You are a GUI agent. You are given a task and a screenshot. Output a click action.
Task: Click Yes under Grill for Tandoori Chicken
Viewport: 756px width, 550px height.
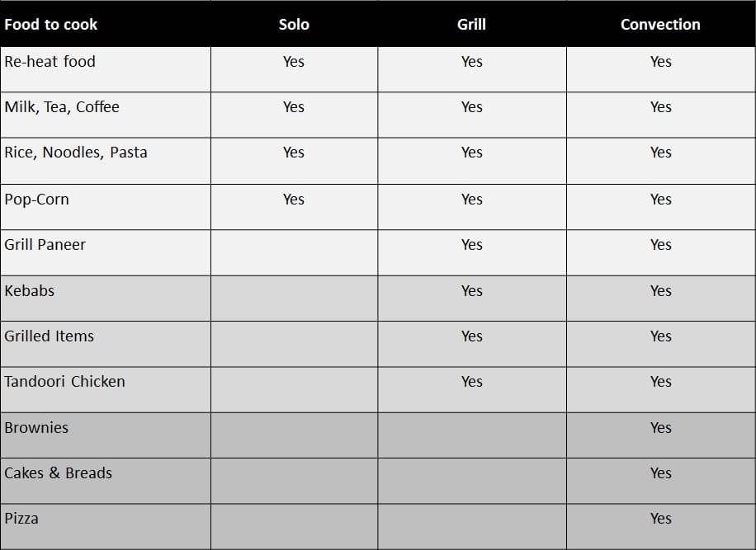click(472, 382)
